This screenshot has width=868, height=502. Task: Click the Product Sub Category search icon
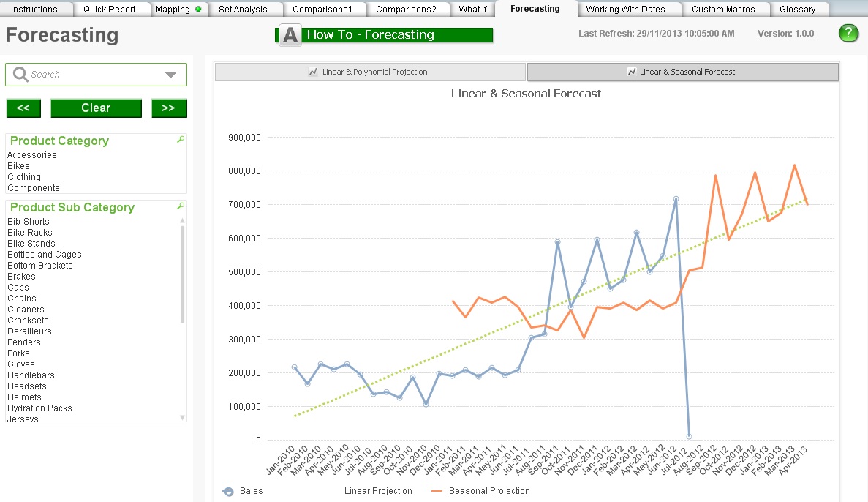click(x=180, y=206)
